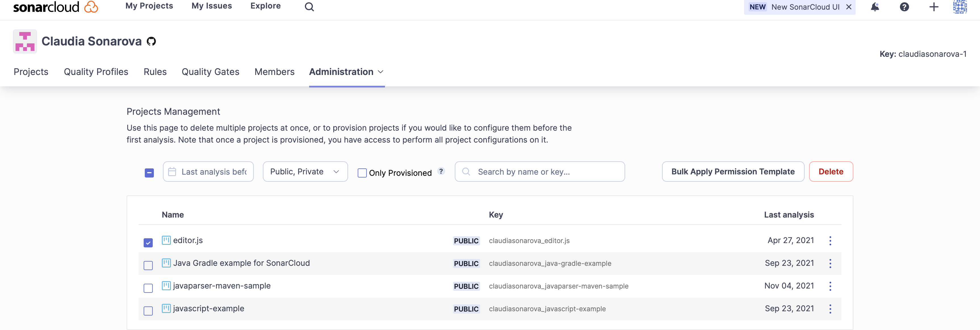Click calendar icon in Last analysis filter
The width and height of the screenshot is (980, 330).
(172, 172)
